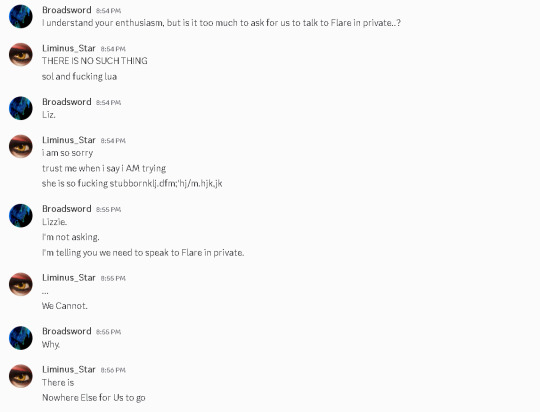Click Liminus_Star's avatar beside "i am so sorry"
The image size is (540, 412).
pos(21,146)
